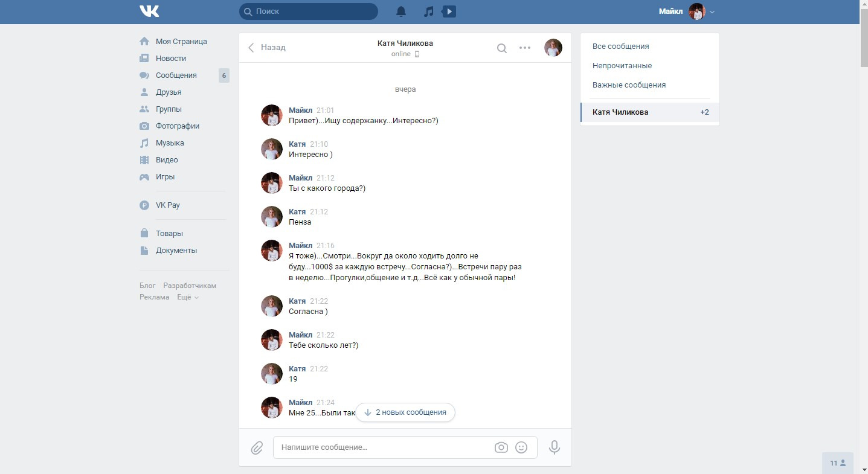Screen dimensions: 868x474
Task: Open the Документы section
Action: pos(176,251)
